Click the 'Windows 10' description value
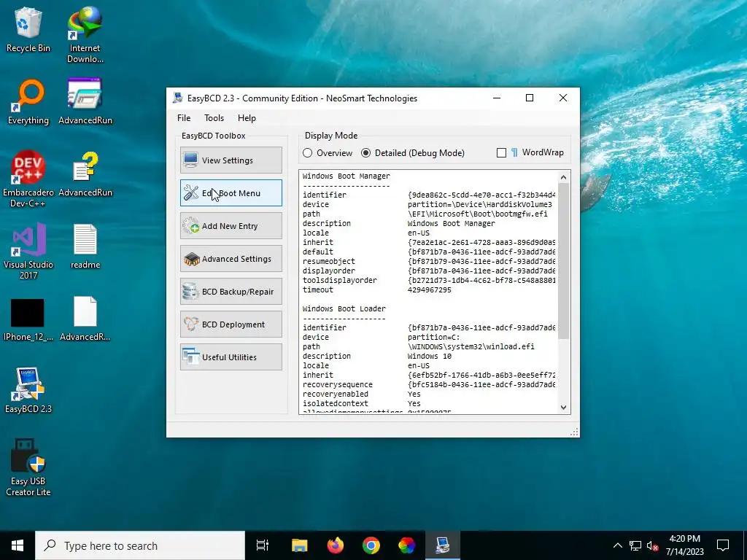Image resolution: width=747 pixels, height=560 pixels. coord(429,356)
